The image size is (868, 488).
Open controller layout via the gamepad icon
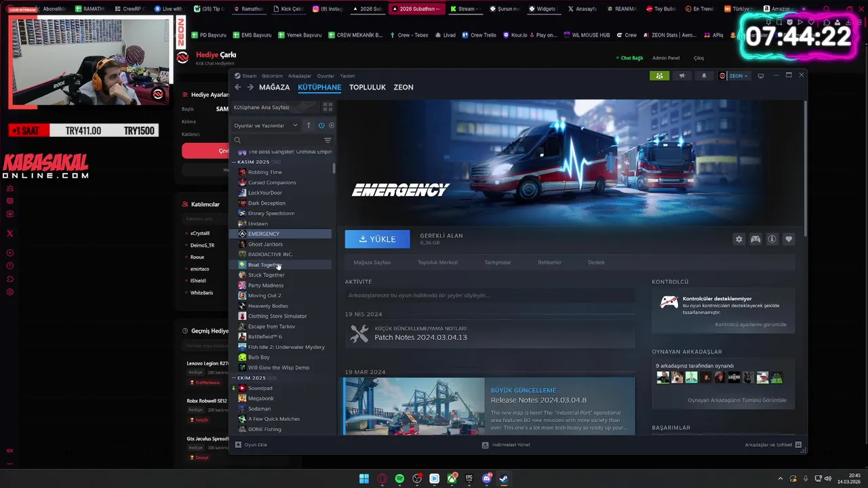click(755, 239)
